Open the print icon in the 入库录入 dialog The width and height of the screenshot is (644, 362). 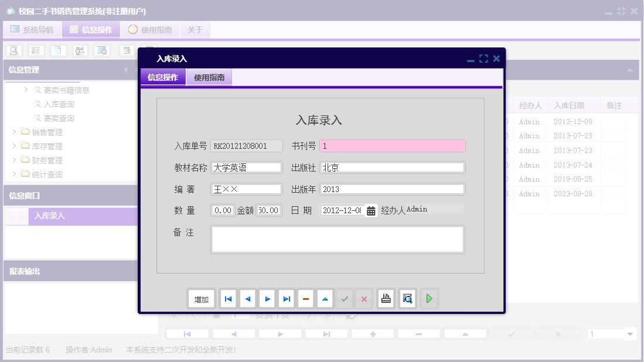point(386,298)
